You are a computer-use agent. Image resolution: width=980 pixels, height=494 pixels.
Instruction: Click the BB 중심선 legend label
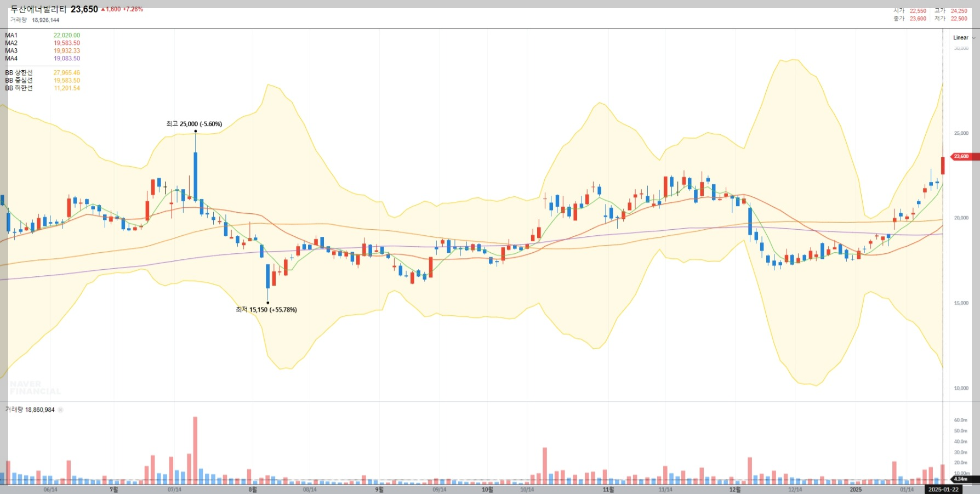[19, 80]
